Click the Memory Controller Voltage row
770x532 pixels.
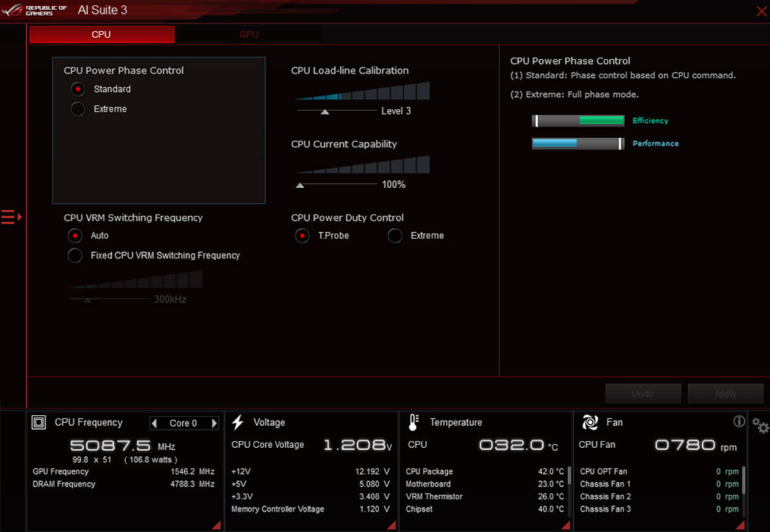click(311, 509)
